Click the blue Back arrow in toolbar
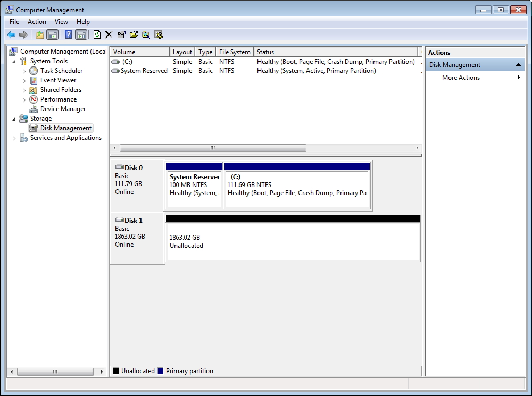Image resolution: width=532 pixels, height=396 pixels. (x=11, y=35)
